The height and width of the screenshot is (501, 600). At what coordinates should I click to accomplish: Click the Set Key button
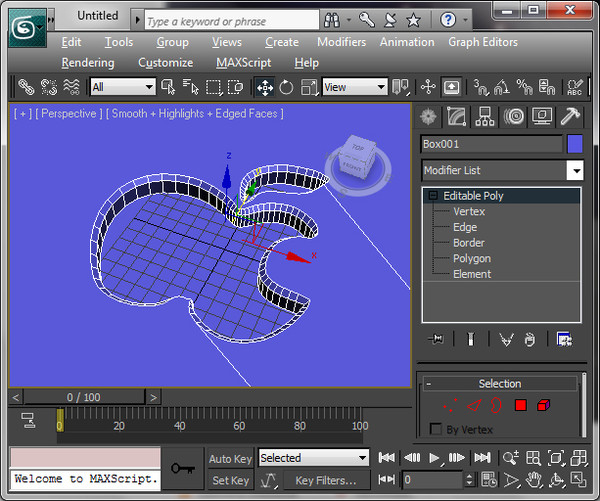[x=230, y=480]
